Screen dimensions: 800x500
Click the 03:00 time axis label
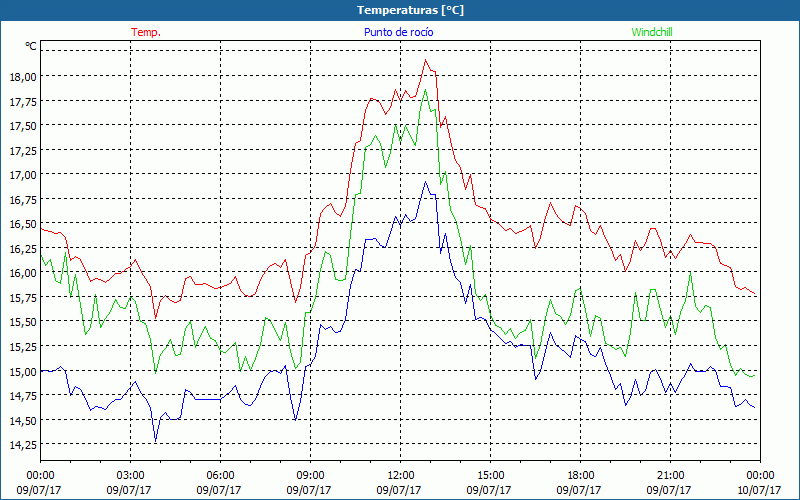(x=131, y=476)
